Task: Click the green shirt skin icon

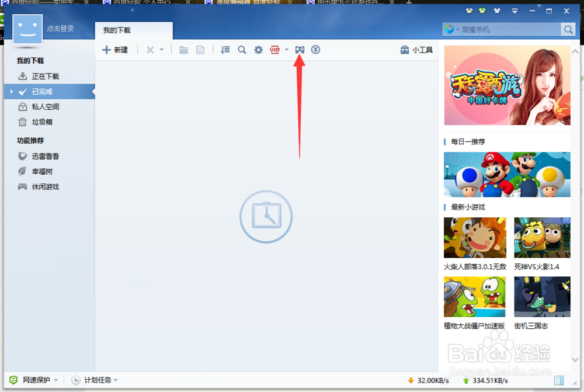Action: click(482, 11)
